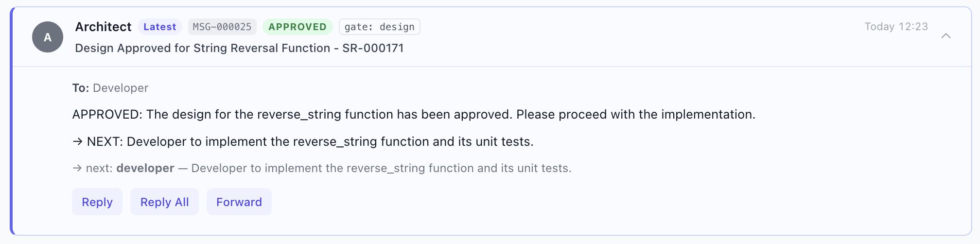Click the Developer recipient name
The height and width of the screenshot is (244, 980).
point(121,88)
